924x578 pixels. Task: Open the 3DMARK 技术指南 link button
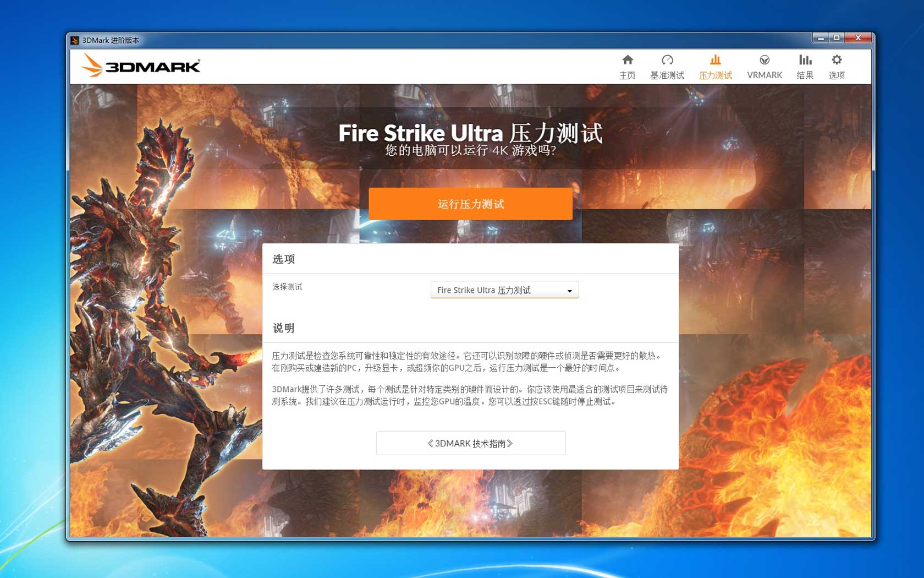click(471, 443)
